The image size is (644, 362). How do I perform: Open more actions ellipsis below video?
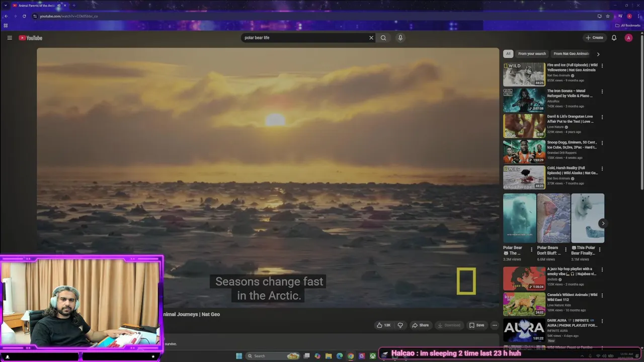point(495,325)
